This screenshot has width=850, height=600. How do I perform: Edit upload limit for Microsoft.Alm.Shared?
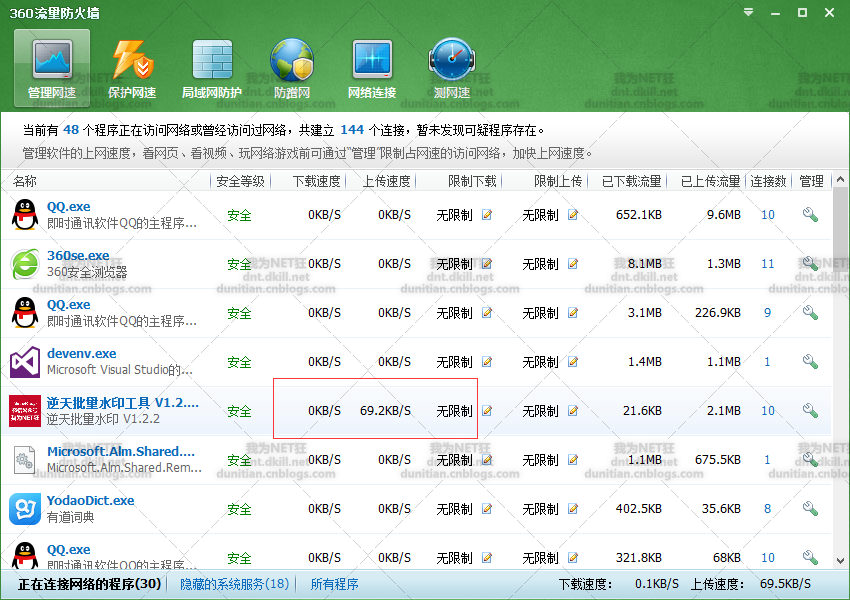click(573, 460)
